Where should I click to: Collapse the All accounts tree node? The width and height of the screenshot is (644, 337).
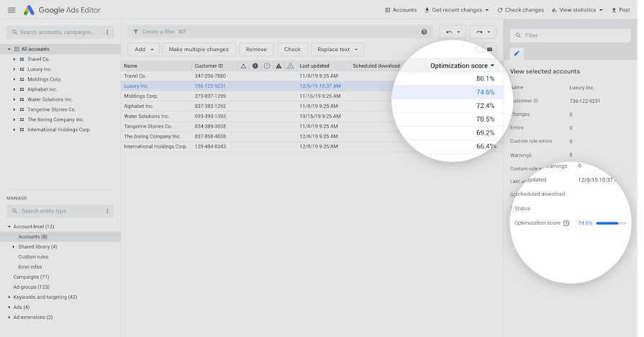click(x=9, y=49)
